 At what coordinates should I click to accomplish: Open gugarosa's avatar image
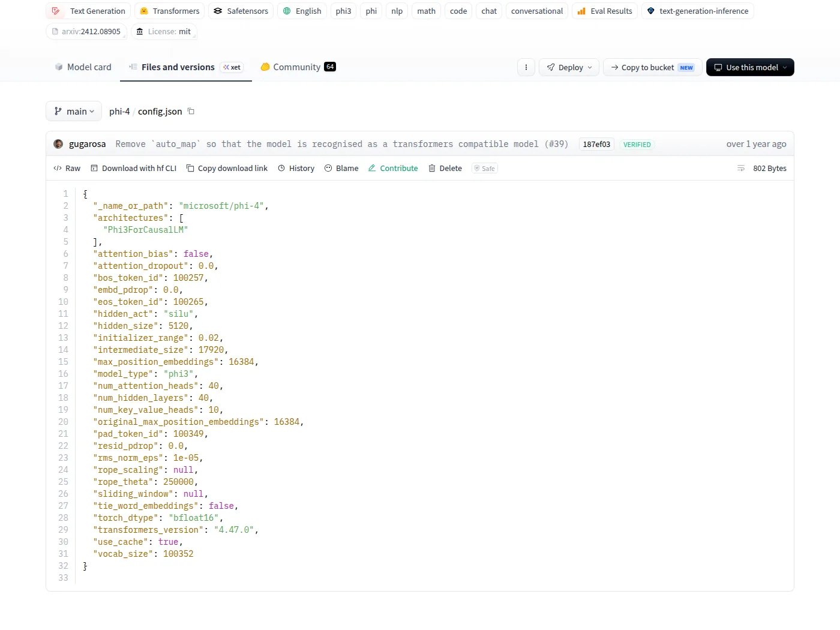pos(58,144)
